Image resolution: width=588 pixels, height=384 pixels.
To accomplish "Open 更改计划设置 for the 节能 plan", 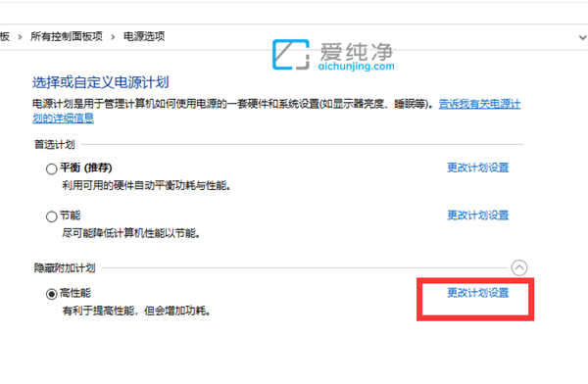I will [x=478, y=216].
